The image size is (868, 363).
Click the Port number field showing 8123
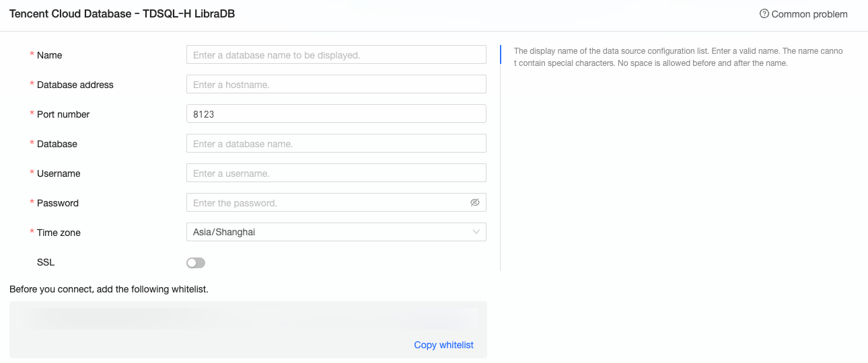pos(336,114)
